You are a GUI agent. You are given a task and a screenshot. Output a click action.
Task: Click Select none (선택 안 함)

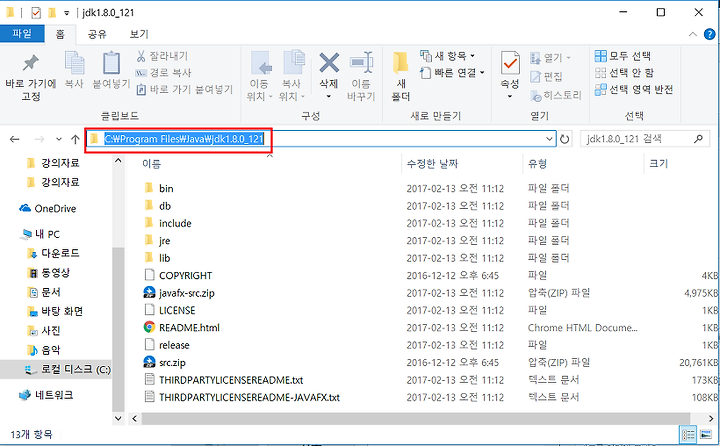624,73
